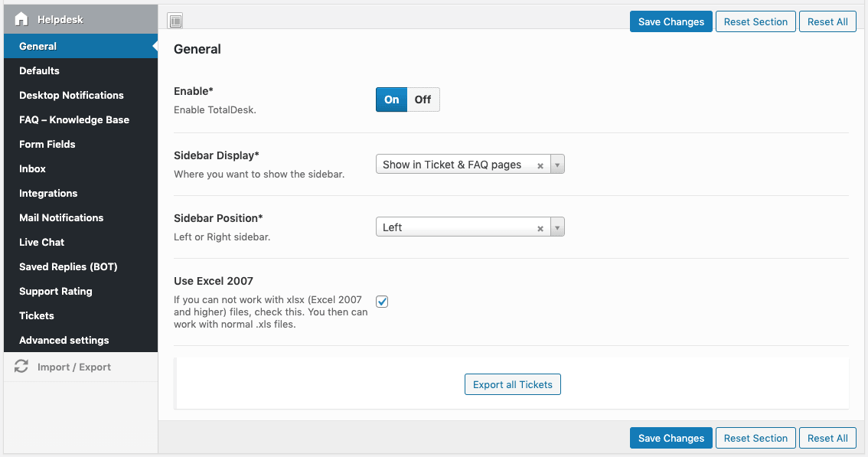Uncheck the Use Excel 2007 checkbox
868x457 pixels.
tap(381, 302)
